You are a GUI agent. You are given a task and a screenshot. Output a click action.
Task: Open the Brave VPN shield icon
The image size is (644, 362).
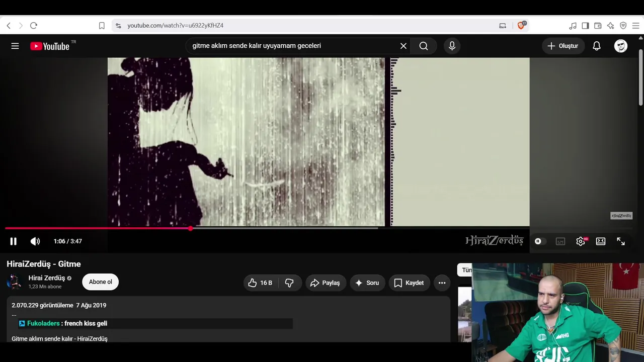click(623, 26)
